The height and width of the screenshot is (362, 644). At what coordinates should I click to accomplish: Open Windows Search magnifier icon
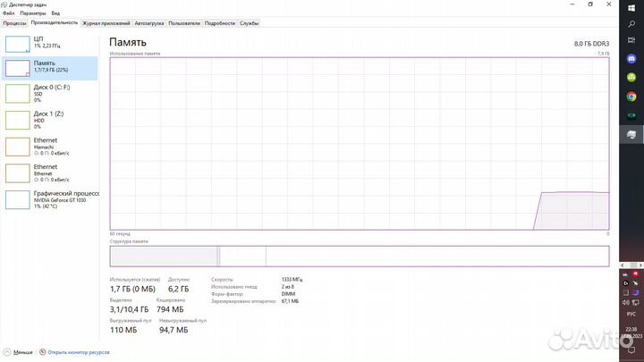tap(631, 24)
